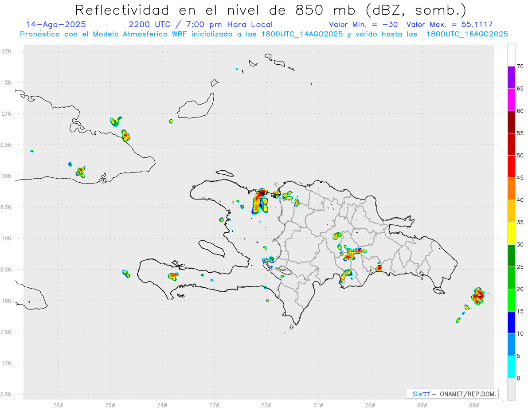The image size is (532, 411).
Task: Click the 'Pronóstico con el Modelo Atmosférico WRF' line
Action: [x=264, y=34]
